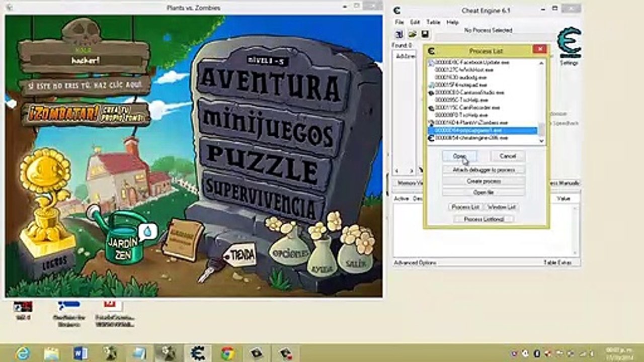Click the Cheat Engine logo above Settings

coord(570,43)
